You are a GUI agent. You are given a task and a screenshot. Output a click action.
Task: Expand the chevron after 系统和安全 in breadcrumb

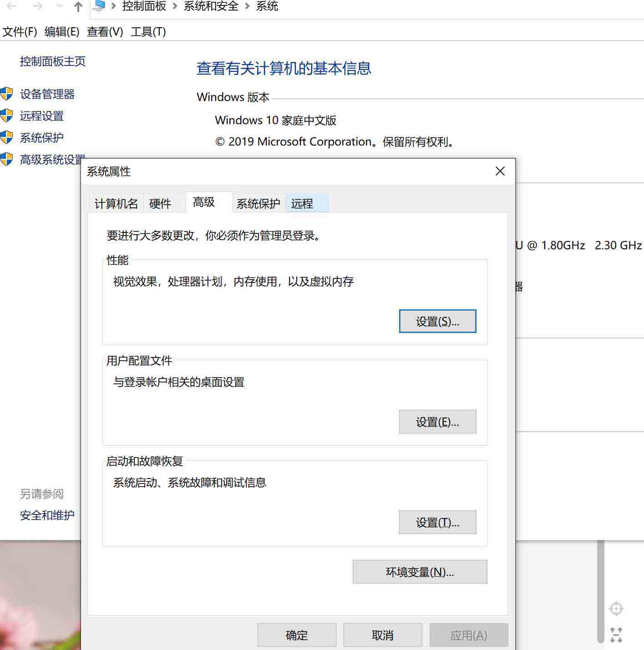[248, 6]
